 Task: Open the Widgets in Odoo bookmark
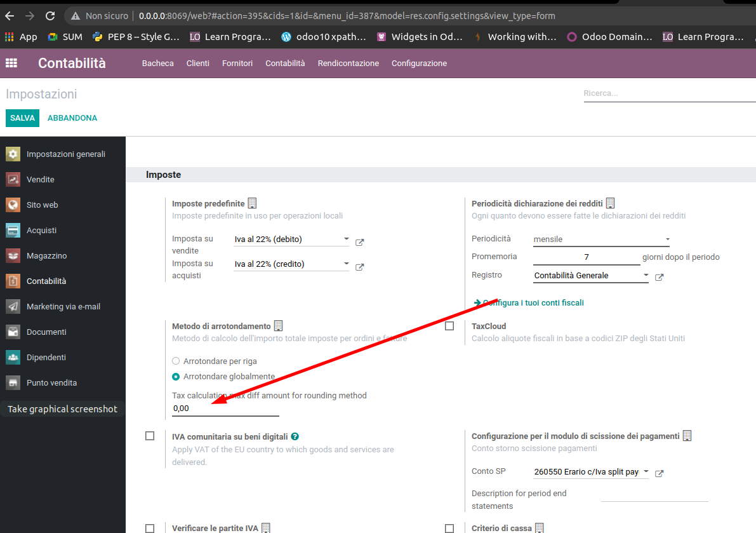click(x=420, y=37)
